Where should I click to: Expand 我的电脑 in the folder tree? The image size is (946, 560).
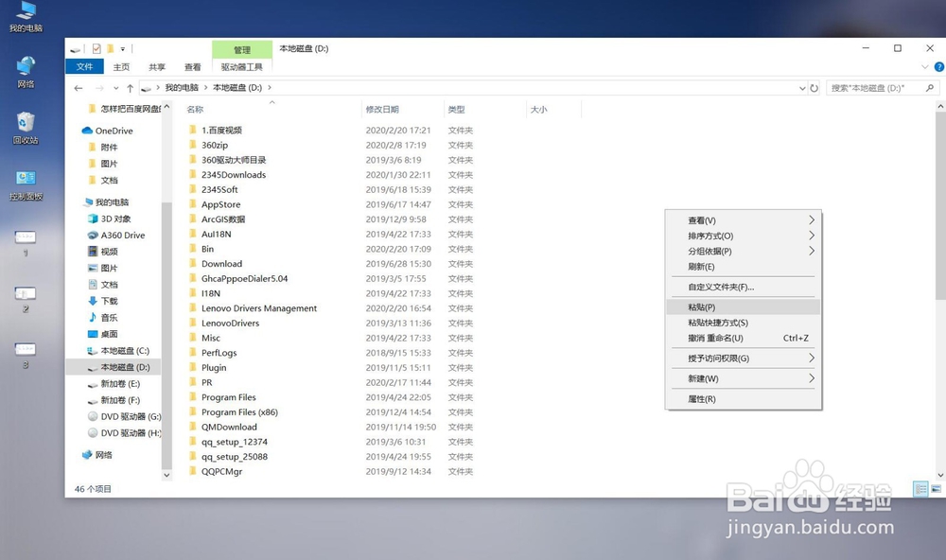click(x=80, y=201)
